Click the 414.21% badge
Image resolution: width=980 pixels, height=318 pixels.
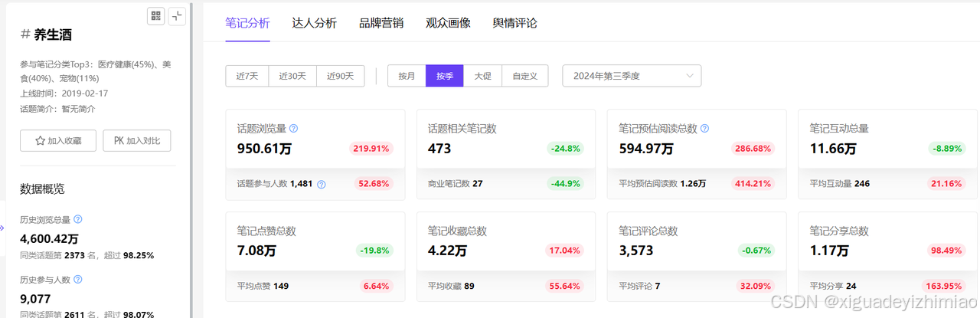[753, 184]
